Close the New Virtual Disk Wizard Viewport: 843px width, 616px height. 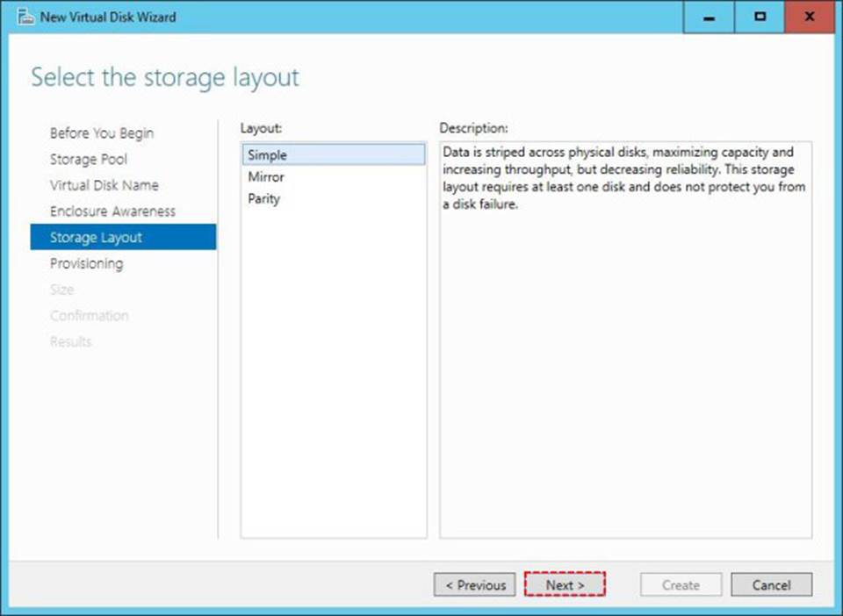tap(810, 18)
